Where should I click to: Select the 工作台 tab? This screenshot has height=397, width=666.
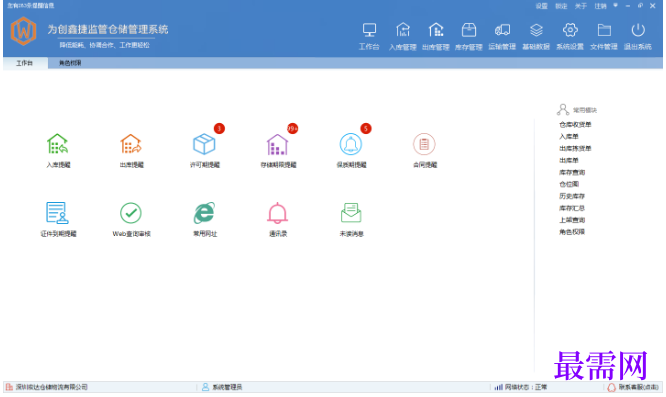tap(25, 63)
